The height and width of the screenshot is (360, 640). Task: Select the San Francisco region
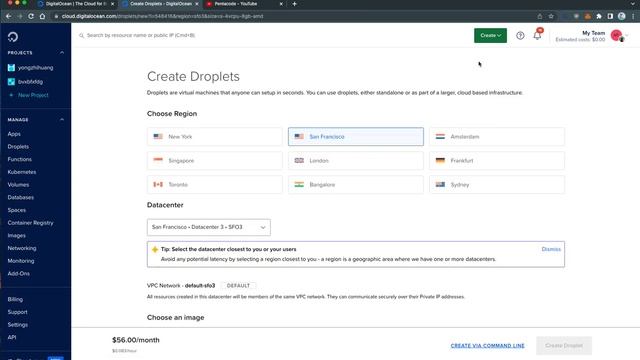click(x=356, y=137)
